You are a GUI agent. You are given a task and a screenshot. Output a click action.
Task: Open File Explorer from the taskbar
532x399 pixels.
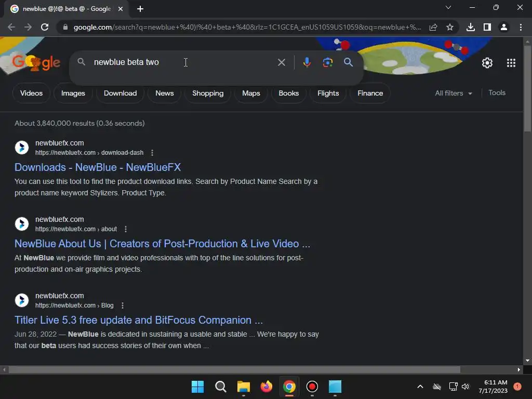pyautogui.click(x=243, y=387)
